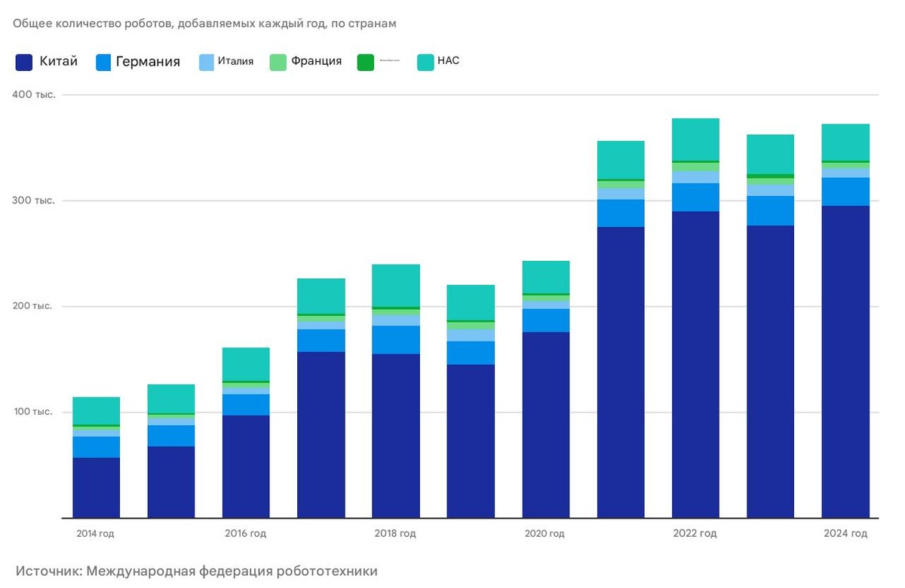This screenshot has width=905, height=588.
Task: Toggle the Германия series legend label
Action: [x=148, y=62]
